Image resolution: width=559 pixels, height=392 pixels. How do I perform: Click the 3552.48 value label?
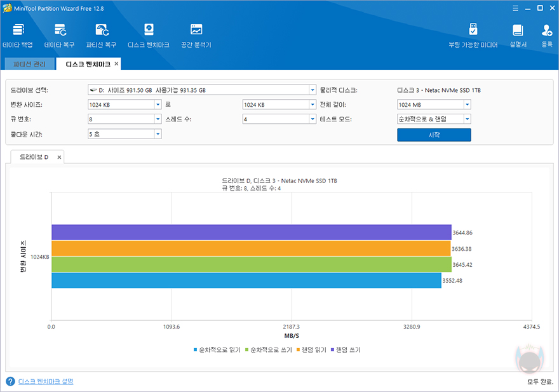452,281
